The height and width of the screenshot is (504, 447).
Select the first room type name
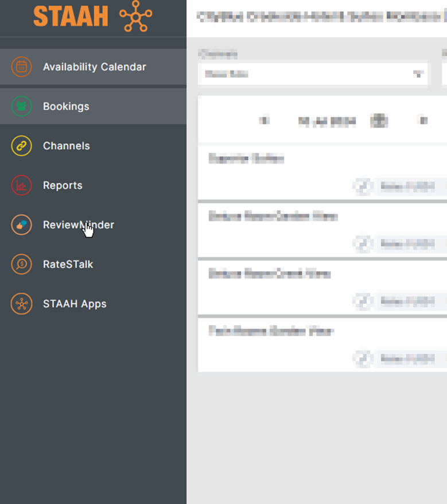tap(246, 159)
